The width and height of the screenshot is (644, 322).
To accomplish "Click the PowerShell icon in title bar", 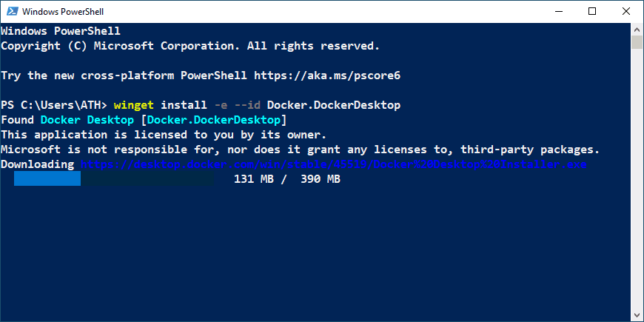I will point(11,12).
